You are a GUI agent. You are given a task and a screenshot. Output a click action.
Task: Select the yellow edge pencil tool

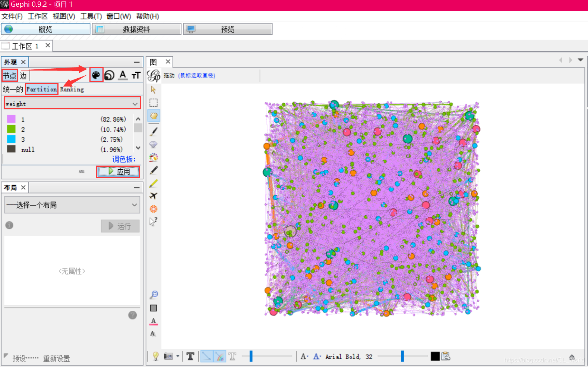click(x=154, y=183)
